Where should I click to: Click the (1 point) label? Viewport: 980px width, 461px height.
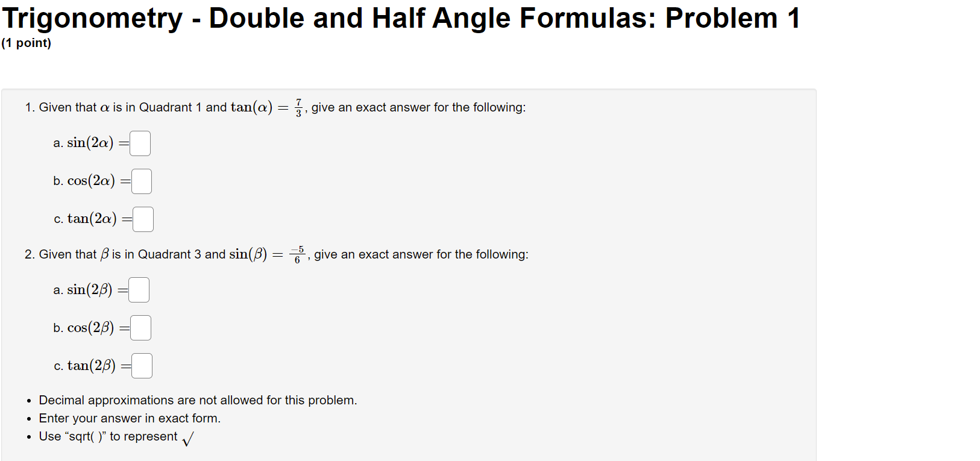[27, 43]
